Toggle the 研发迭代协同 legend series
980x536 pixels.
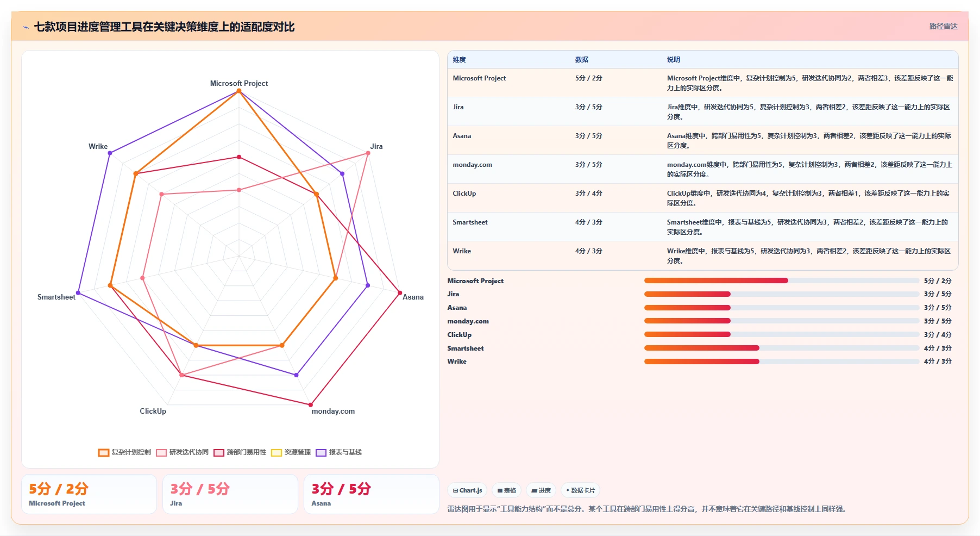click(182, 452)
